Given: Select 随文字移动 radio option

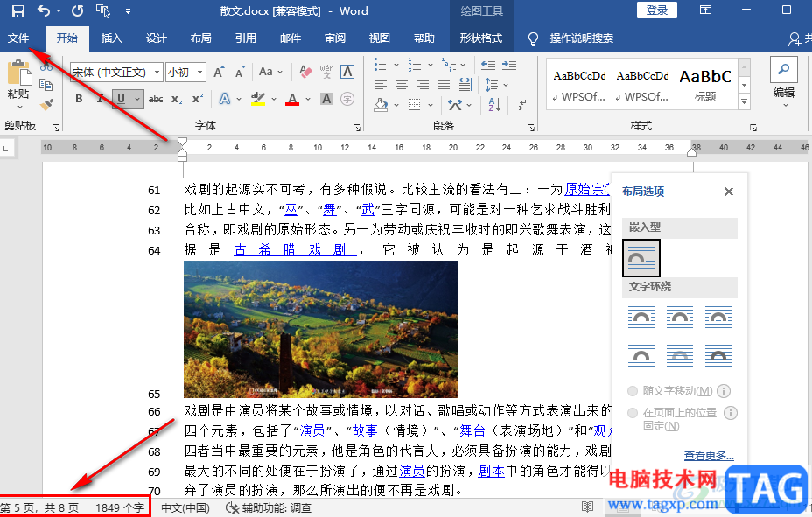Looking at the screenshot, I should coord(633,391).
